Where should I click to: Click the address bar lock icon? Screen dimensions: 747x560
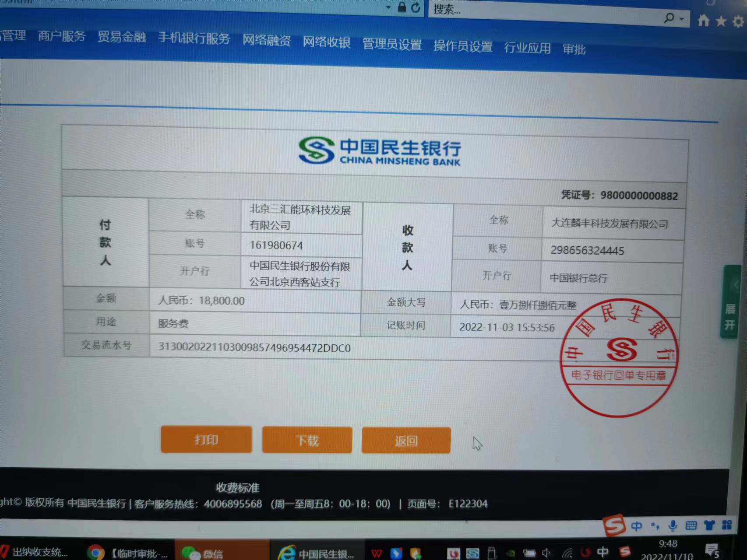click(402, 7)
